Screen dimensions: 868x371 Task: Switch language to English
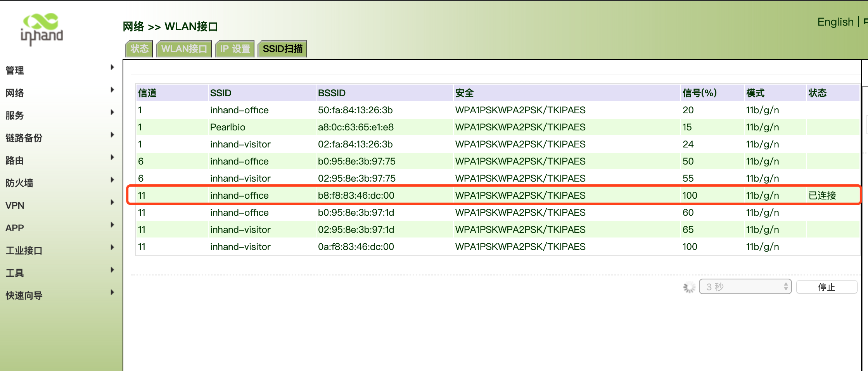point(835,22)
